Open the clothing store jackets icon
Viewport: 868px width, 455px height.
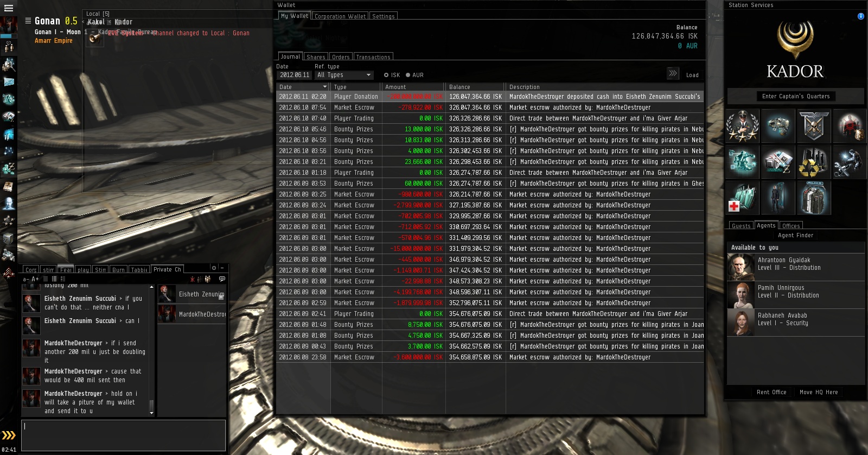tap(814, 198)
